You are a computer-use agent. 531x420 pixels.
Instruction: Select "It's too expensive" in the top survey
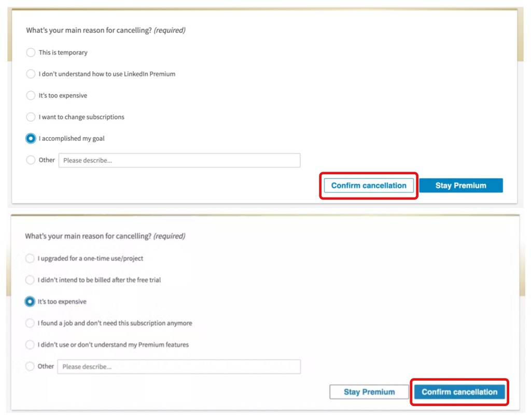31,95
